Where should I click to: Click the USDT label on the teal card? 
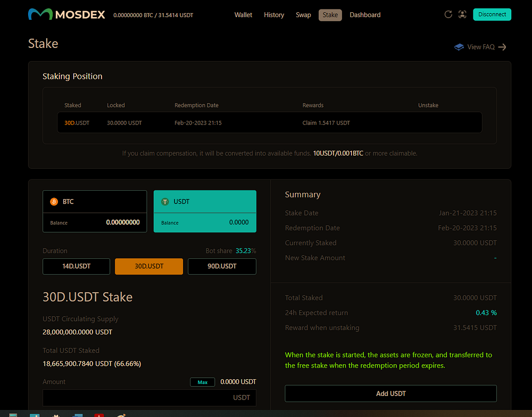[181, 202]
